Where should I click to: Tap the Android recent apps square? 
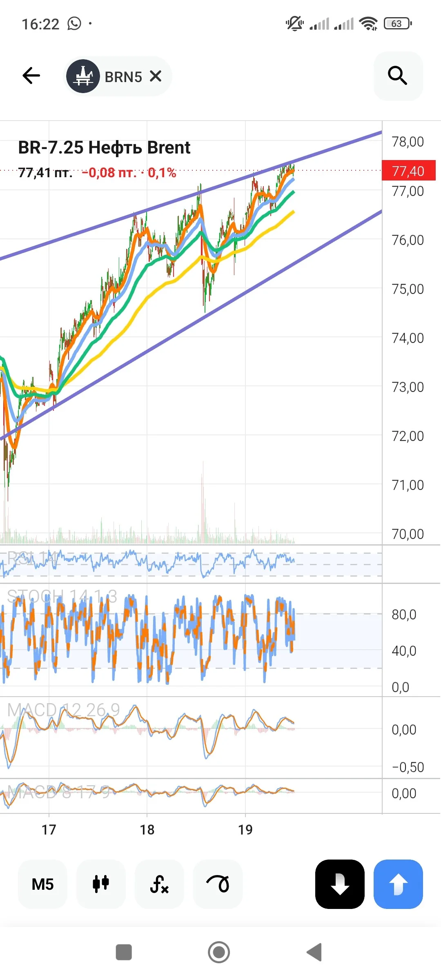pos(124,953)
